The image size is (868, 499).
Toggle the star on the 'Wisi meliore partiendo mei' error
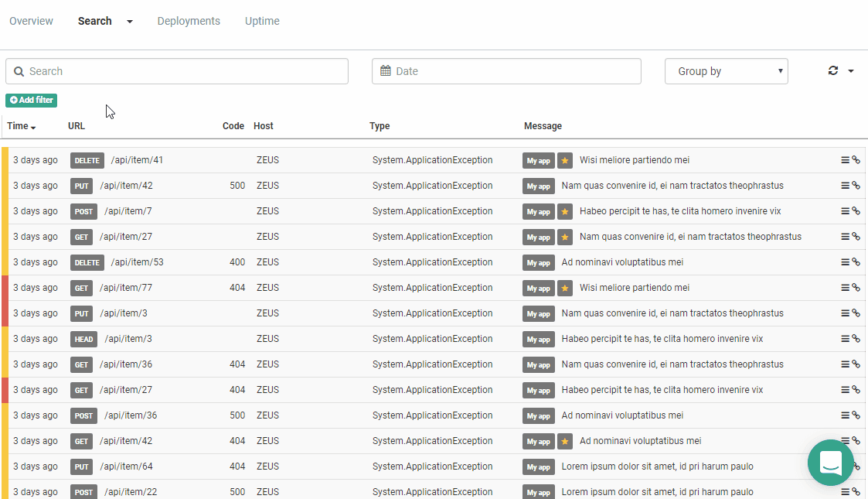coord(565,160)
